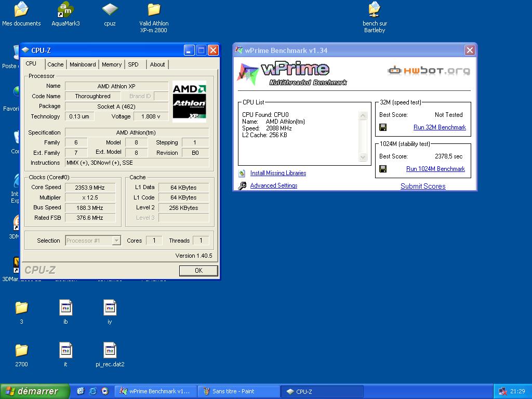
Task: Switch to the Cache tab in CPU-Z
Action: pos(55,64)
